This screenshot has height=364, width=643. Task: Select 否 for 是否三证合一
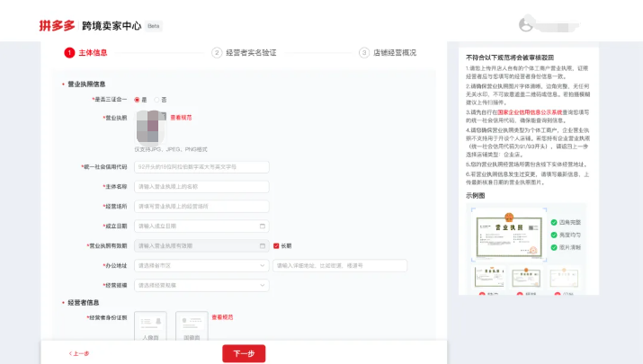point(156,100)
